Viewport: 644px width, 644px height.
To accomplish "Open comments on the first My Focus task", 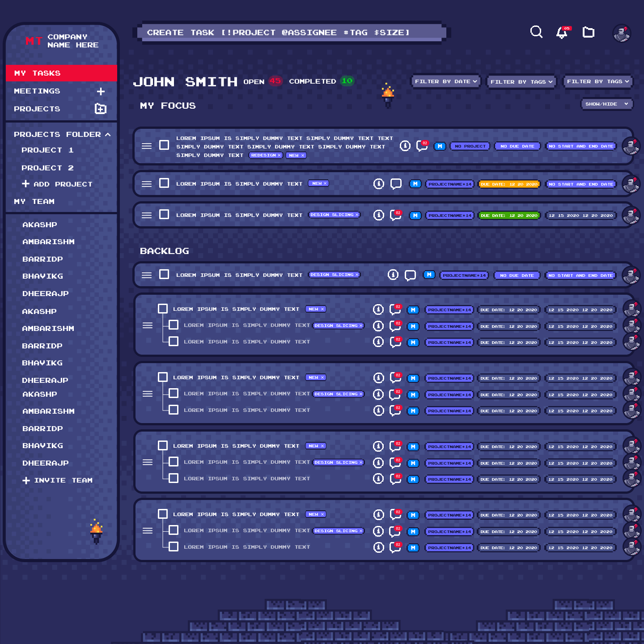I will 421,146.
